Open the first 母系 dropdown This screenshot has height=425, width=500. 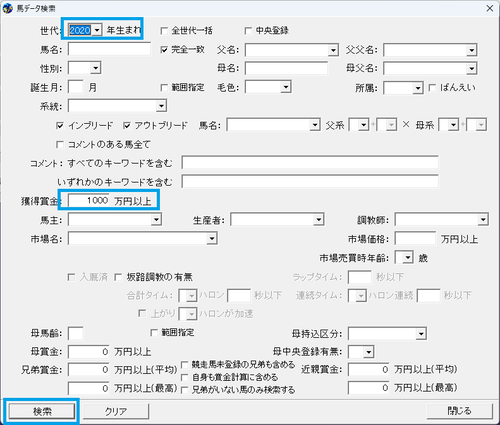(x=453, y=125)
